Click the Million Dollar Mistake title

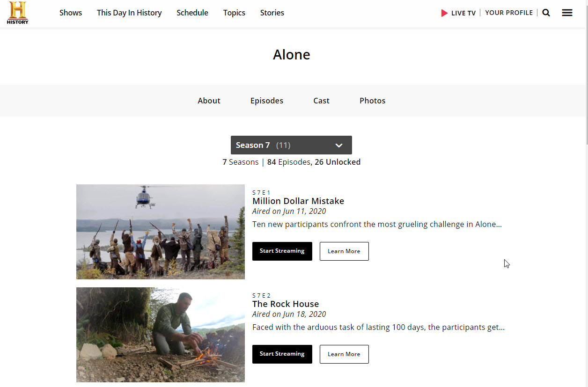click(298, 201)
